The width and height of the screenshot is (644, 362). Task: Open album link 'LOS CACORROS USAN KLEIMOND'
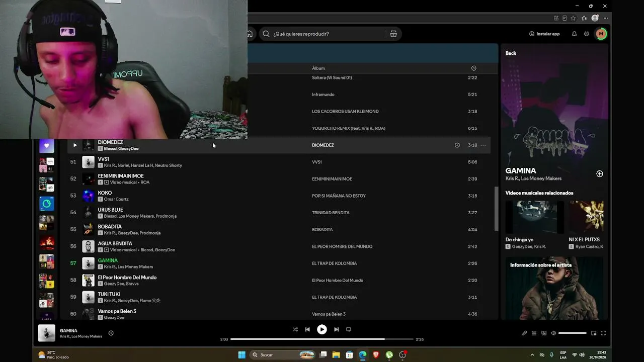point(345,112)
